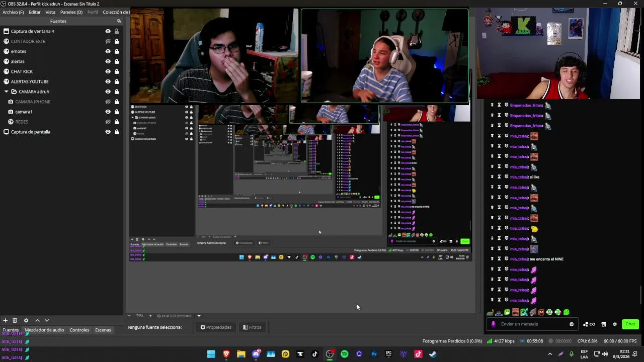
Task: Hide the ALERTAS YOUTUBE source
Action: [108, 81]
